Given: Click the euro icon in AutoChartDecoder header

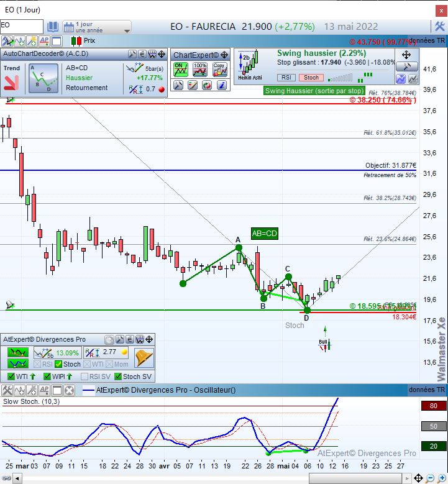Looking at the screenshot, I should pyautogui.click(x=142, y=54).
